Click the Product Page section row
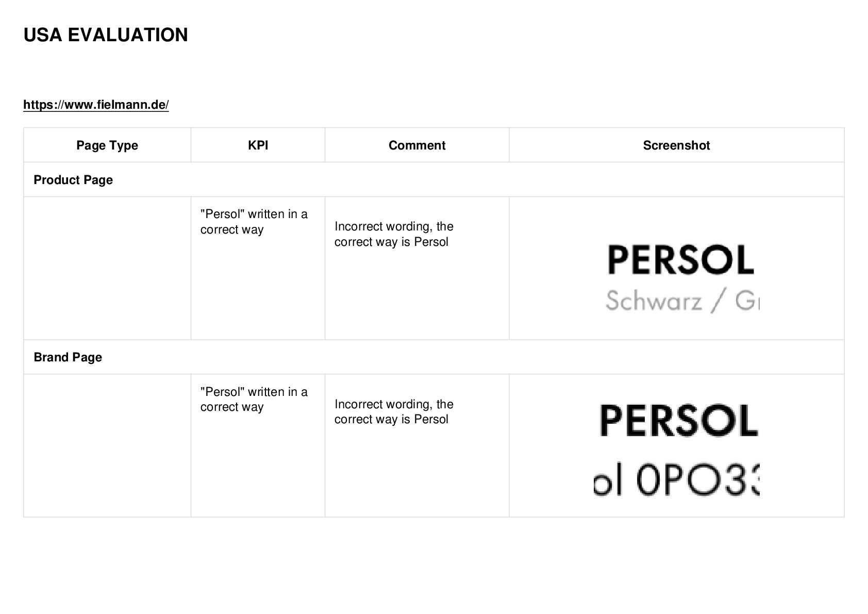The width and height of the screenshot is (868, 614). tap(434, 179)
